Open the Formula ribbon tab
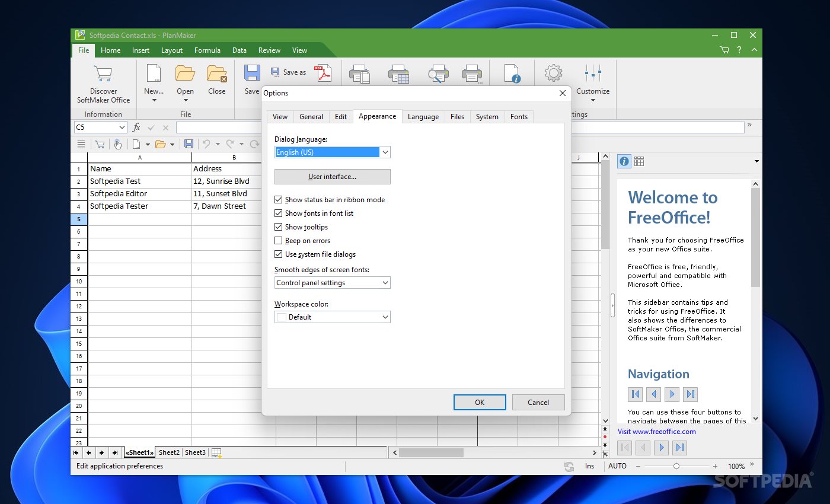The image size is (830, 504). click(x=207, y=50)
